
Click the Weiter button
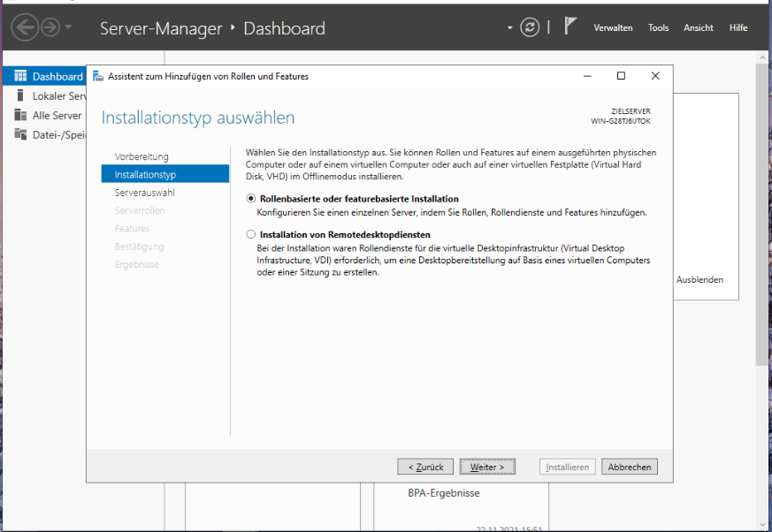487,467
